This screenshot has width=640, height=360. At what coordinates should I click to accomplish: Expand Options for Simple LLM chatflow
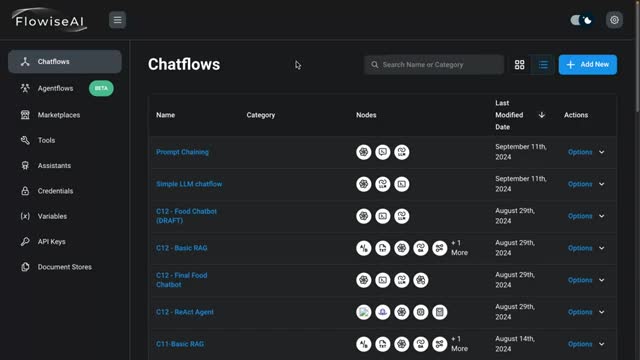pyautogui.click(x=586, y=184)
